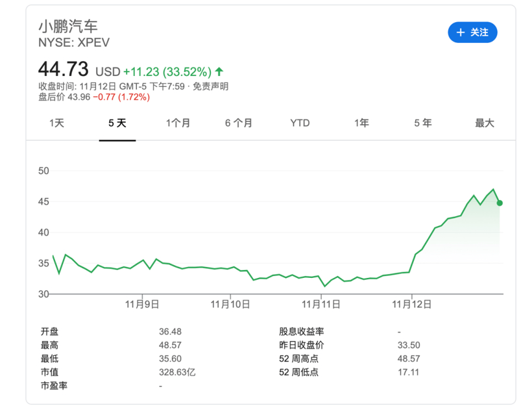The height and width of the screenshot is (413, 532).
Task: Click the 最高 value 48.57
Action: 171,345
